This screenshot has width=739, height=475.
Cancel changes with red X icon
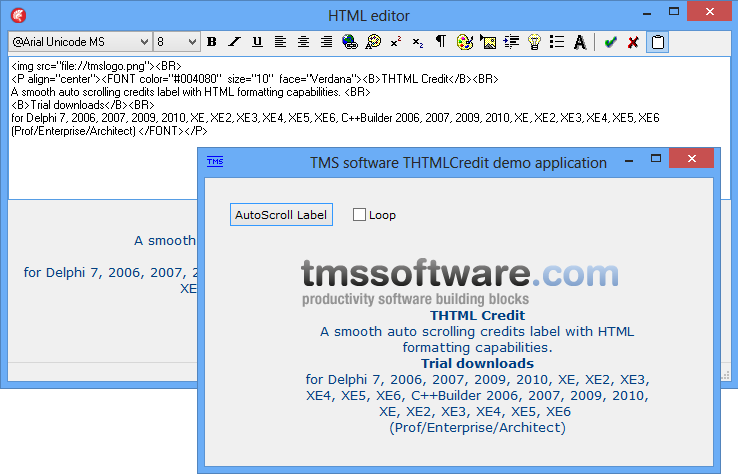[633, 42]
